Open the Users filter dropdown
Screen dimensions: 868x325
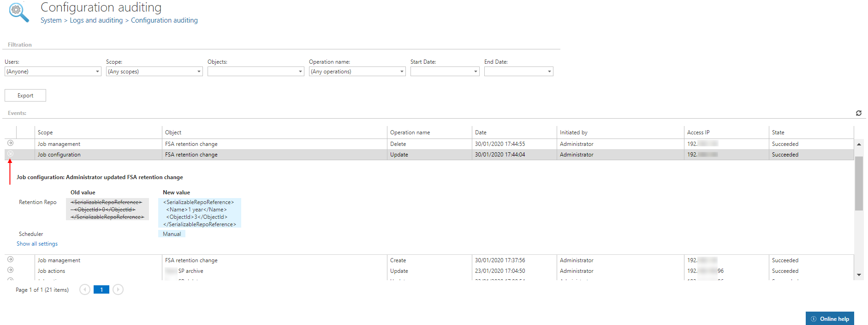97,72
